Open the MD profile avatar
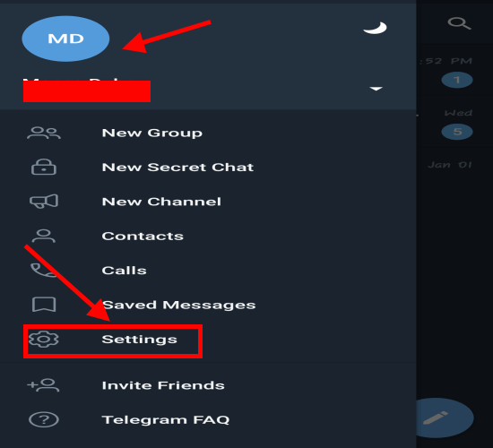 coord(65,39)
